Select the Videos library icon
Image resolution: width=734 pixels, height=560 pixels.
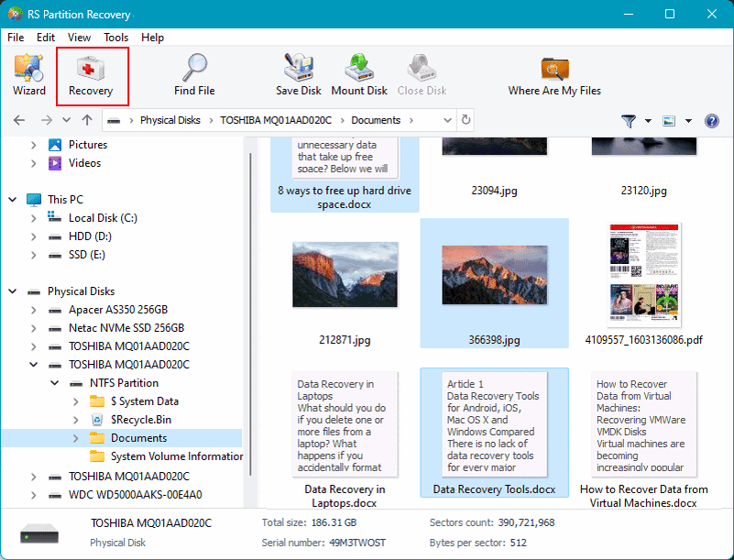55,163
